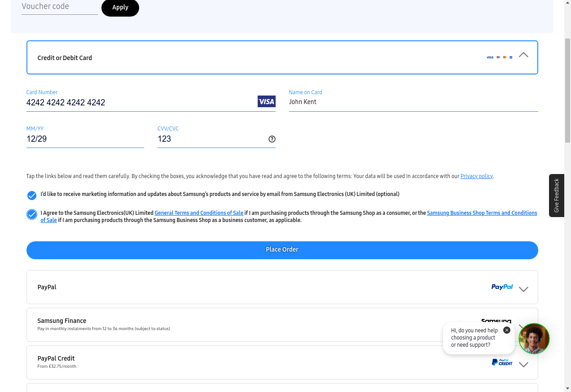The image size is (571, 392).
Task: Click the Visa logo in card number field
Action: 266,102
